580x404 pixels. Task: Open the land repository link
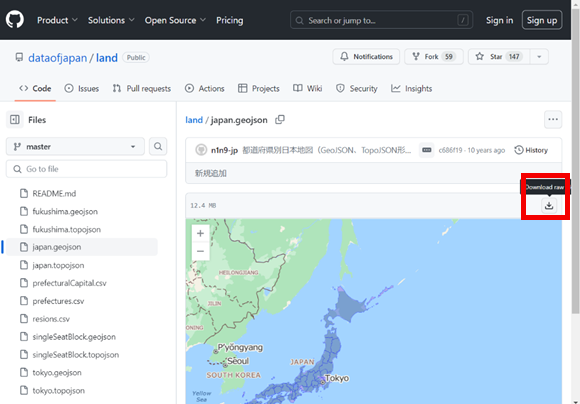[107, 58]
